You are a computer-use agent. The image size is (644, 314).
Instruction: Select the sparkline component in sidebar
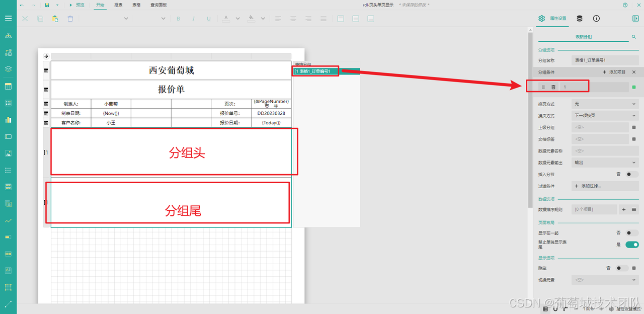pyautogui.click(x=8, y=220)
